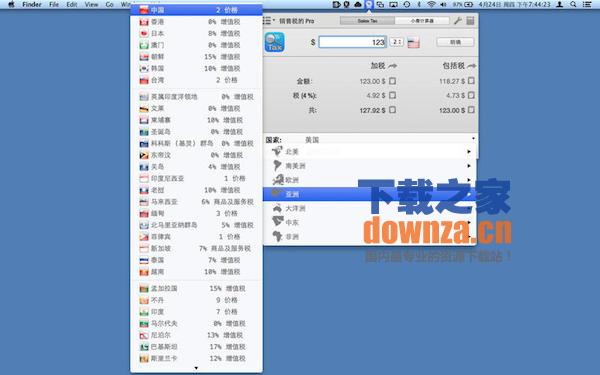The image size is (600, 375).
Task: Choose 印度尼西亚 entry
Action: click(x=196, y=178)
